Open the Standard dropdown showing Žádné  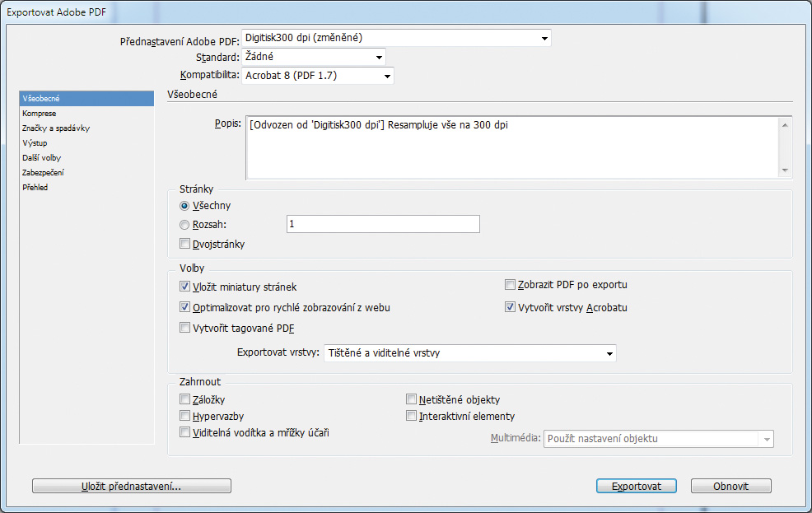314,57
